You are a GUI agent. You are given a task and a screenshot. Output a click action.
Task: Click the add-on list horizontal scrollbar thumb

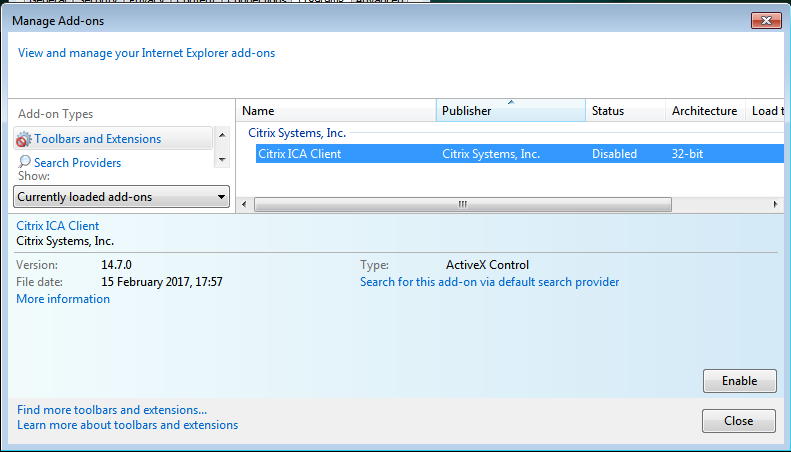coord(462,204)
